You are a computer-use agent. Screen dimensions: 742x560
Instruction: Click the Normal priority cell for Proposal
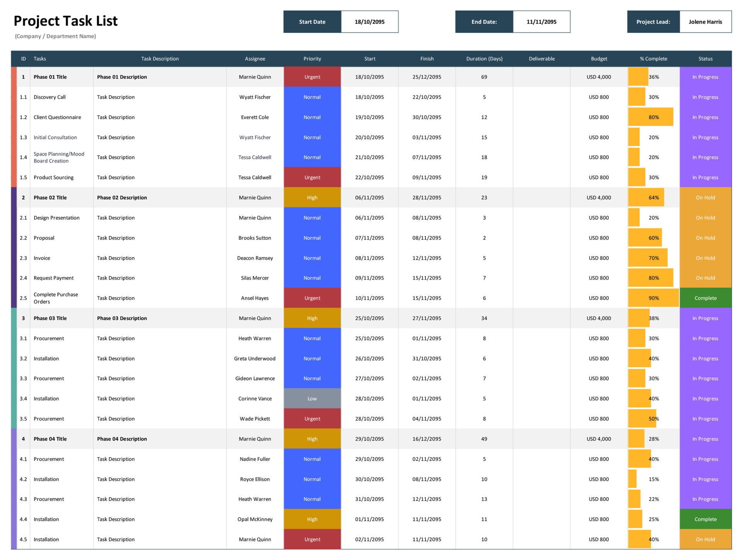point(312,238)
